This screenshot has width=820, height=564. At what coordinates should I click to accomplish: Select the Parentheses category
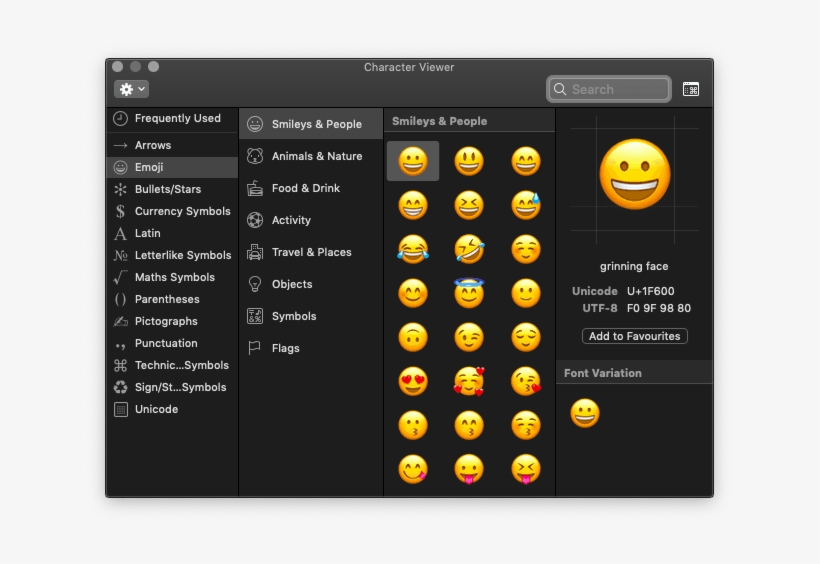[172, 299]
